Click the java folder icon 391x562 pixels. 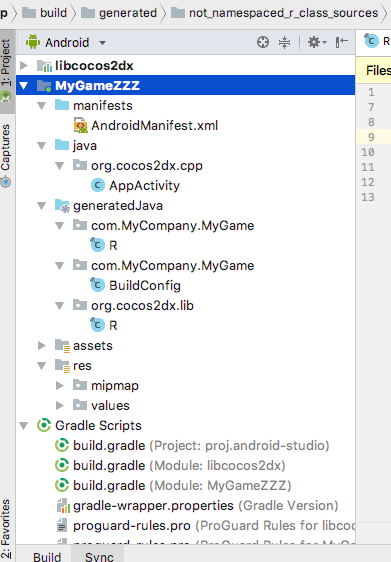[62, 145]
